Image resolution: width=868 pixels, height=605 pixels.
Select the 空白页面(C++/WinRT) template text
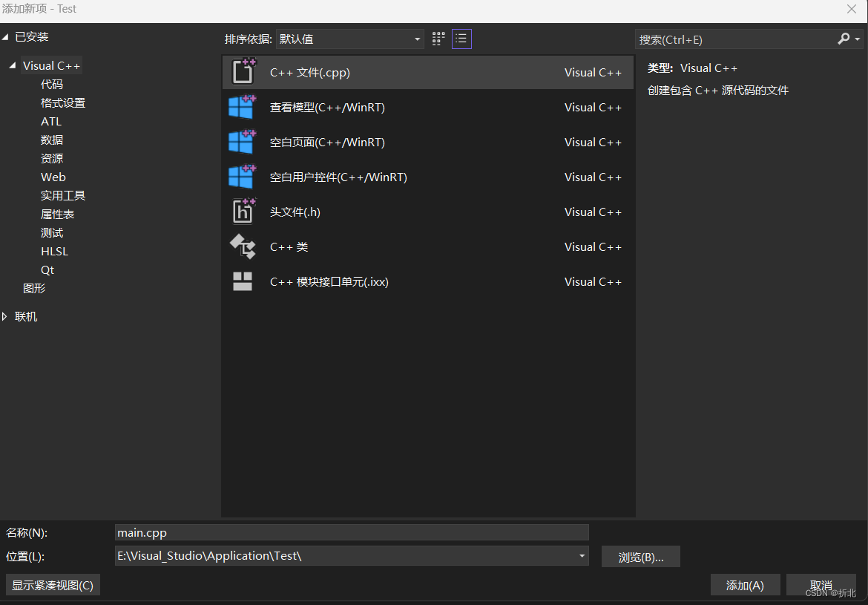327,143
